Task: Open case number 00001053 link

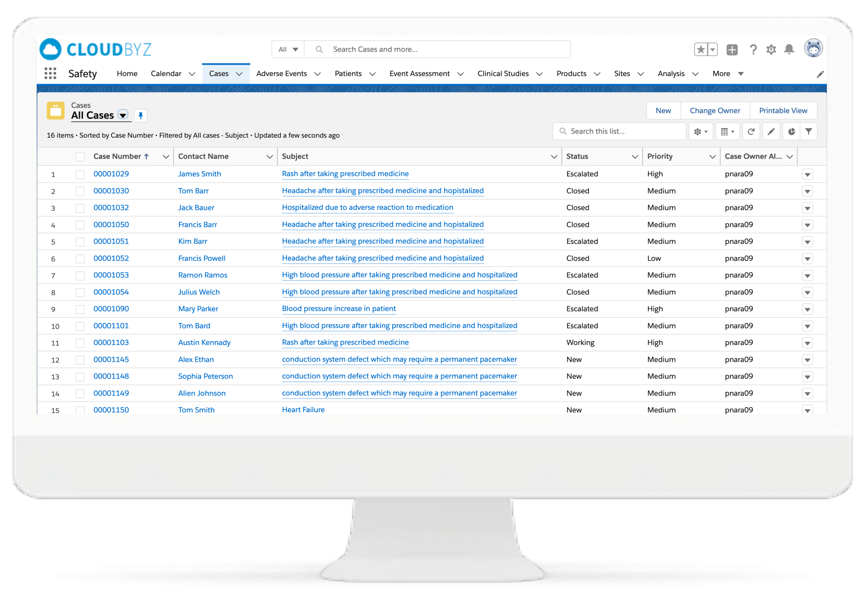Action: click(x=111, y=275)
